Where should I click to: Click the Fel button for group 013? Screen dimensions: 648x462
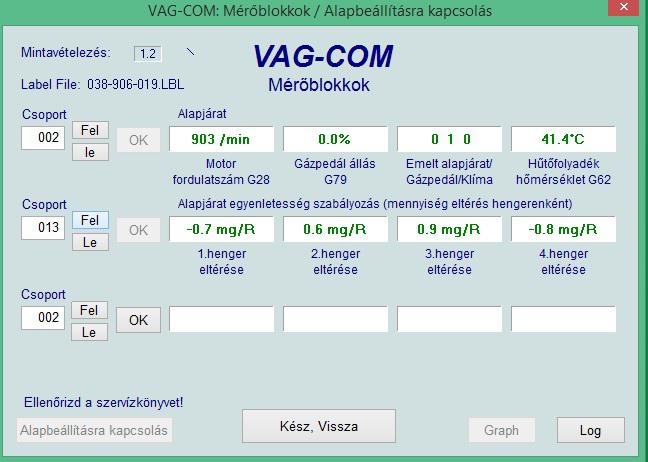point(90,220)
